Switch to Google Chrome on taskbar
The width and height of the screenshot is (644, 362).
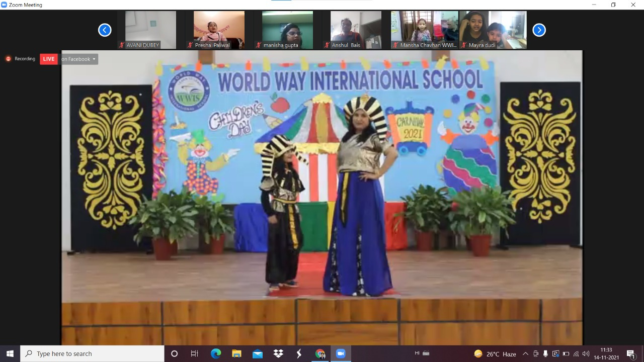point(320,353)
